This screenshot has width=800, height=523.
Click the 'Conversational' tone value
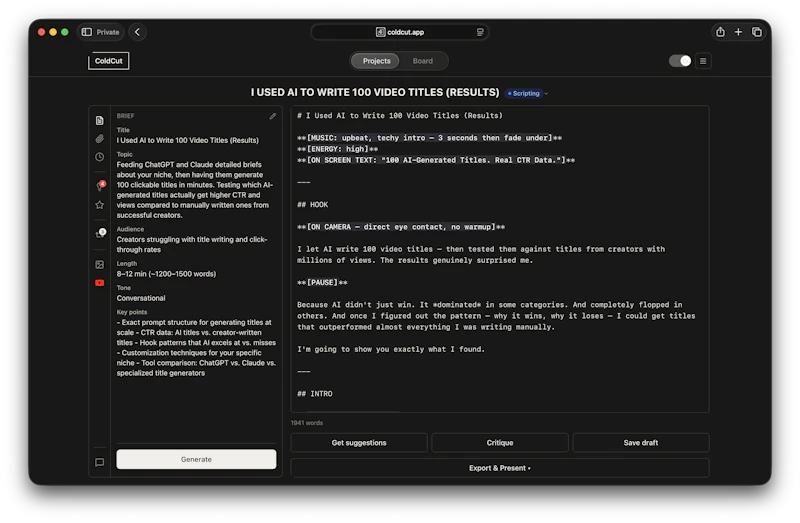pyautogui.click(x=141, y=298)
